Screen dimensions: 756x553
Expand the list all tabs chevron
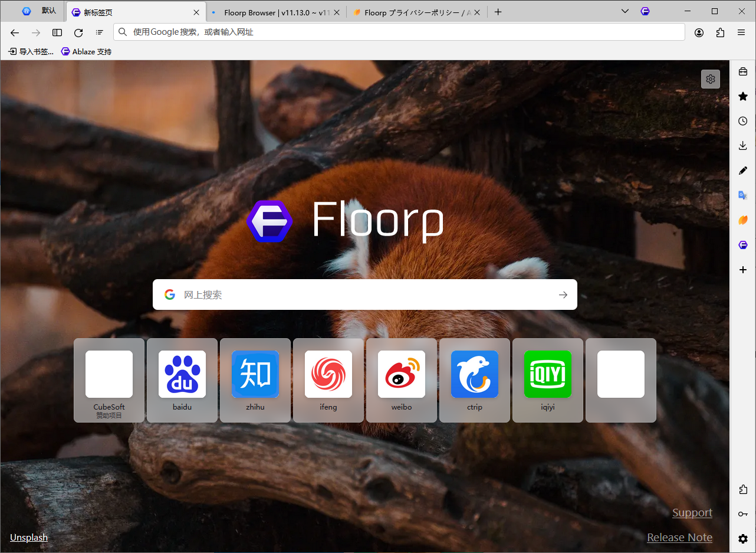(x=625, y=11)
